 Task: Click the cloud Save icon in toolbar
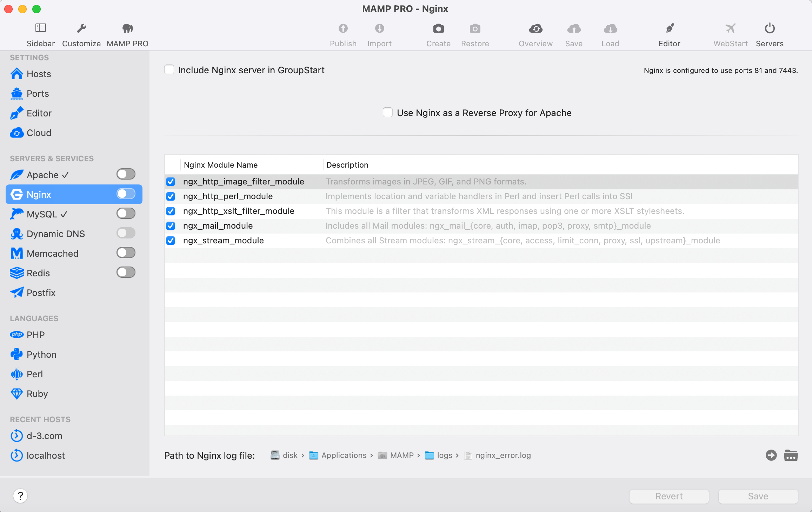tap(574, 28)
